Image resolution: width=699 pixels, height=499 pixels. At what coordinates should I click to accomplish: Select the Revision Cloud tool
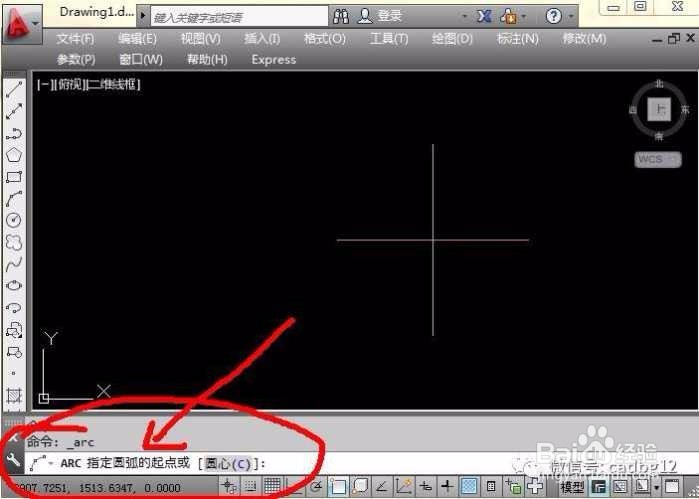coord(13,242)
